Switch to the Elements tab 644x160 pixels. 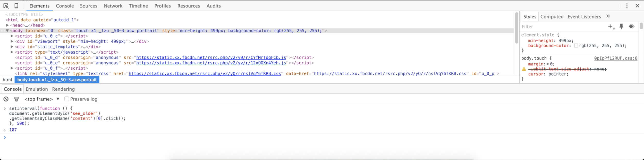pyautogui.click(x=39, y=6)
